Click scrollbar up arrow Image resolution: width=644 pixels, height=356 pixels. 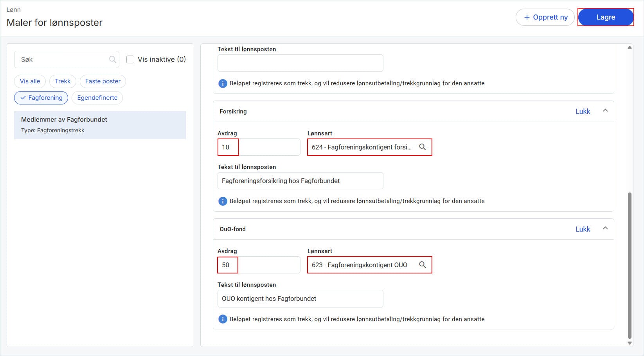point(630,47)
